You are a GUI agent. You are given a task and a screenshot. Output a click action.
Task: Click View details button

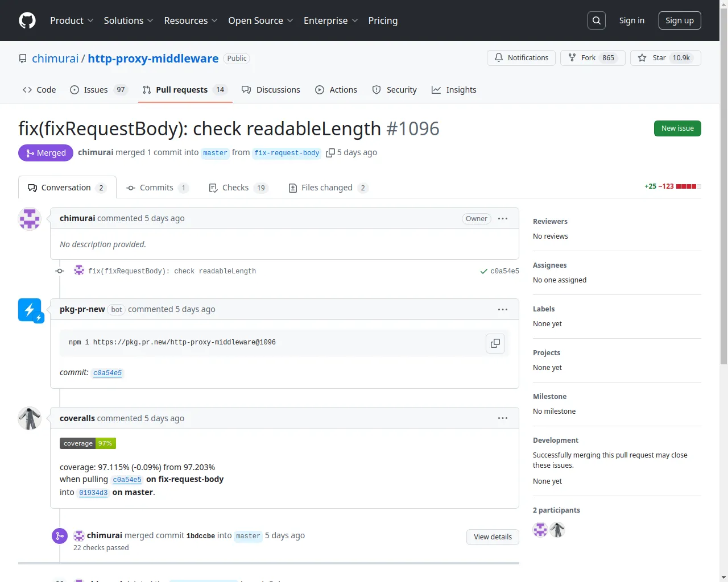(x=493, y=537)
